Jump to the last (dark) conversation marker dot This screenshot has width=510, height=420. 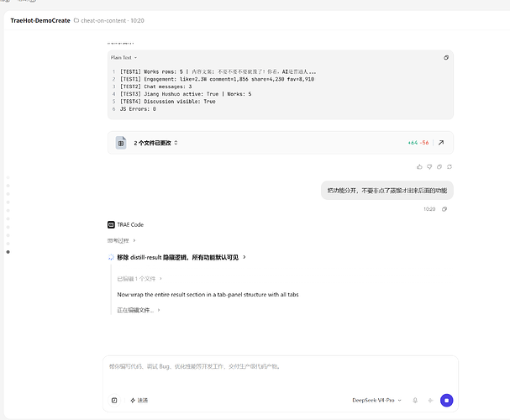[8, 252]
